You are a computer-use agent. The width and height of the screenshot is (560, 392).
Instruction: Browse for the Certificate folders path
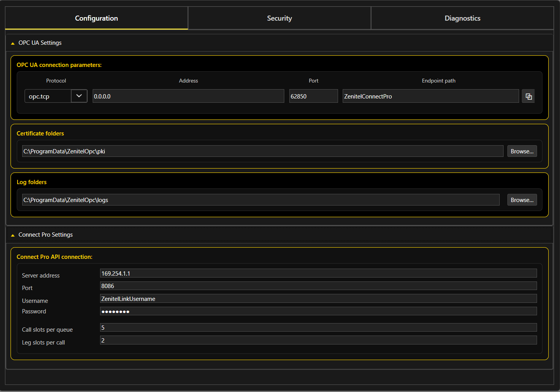coord(522,151)
